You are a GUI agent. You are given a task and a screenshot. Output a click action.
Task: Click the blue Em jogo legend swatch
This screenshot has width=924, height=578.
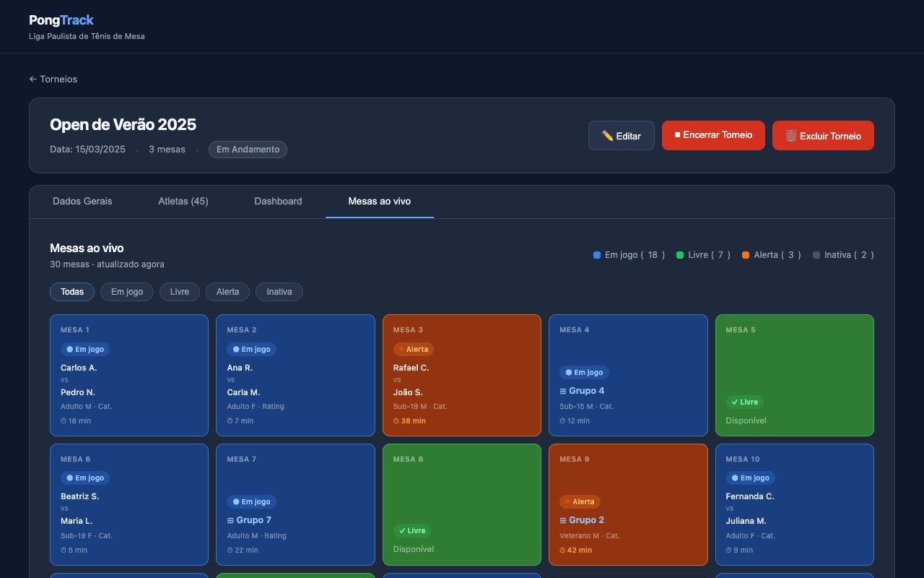(x=597, y=255)
